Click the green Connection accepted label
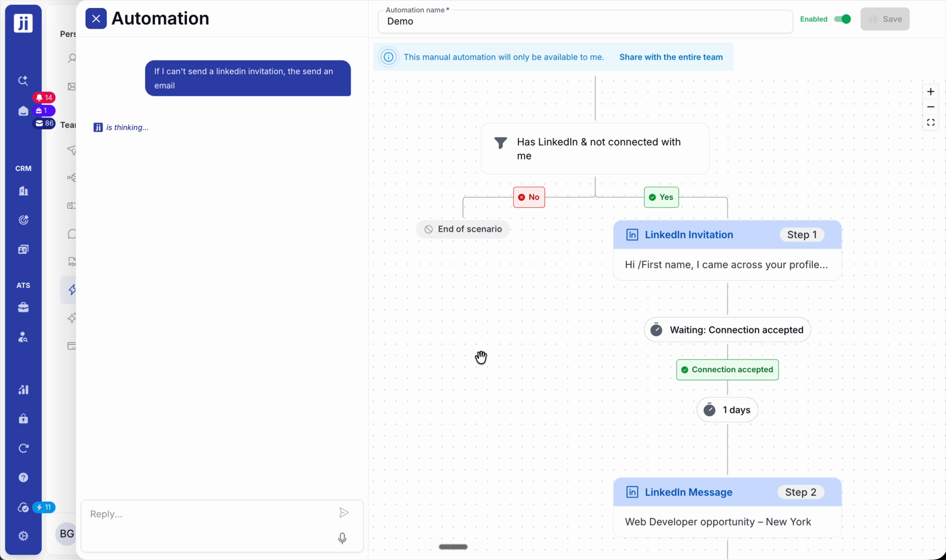The image size is (946, 560). (727, 370)
